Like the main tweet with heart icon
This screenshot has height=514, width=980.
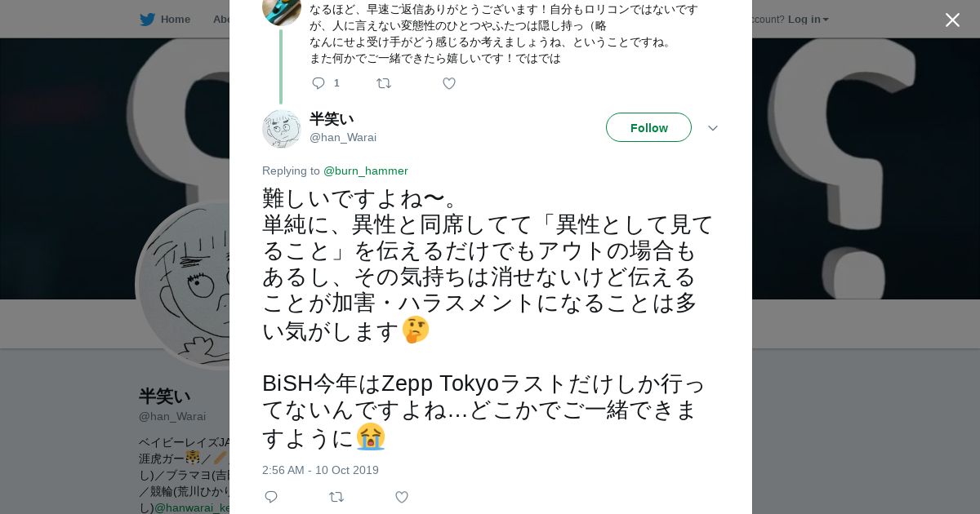[x=402, y=497]
